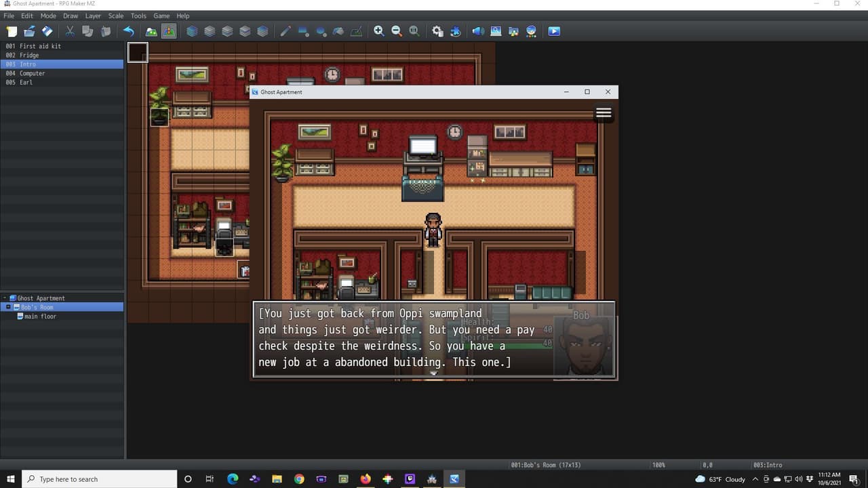Open the Game menu
The image size is (868, 488).
[161, 16]
